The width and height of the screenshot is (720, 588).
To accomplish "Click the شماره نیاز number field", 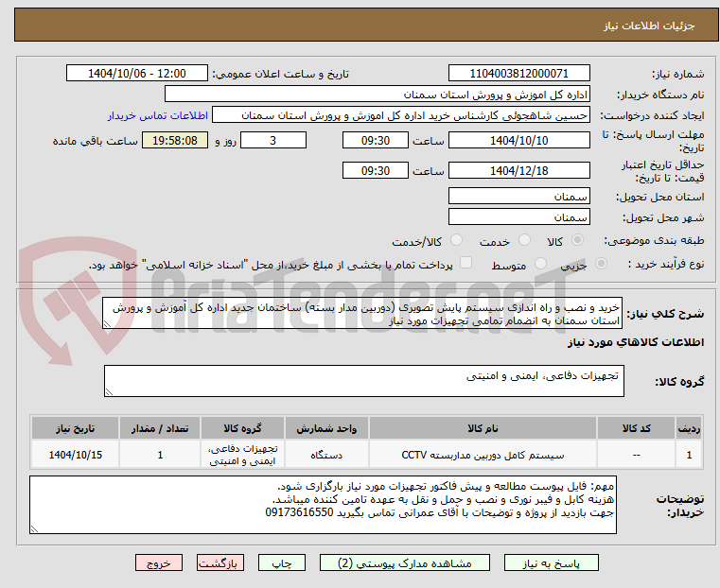I will pyautogui.click(x=518, y=73).
